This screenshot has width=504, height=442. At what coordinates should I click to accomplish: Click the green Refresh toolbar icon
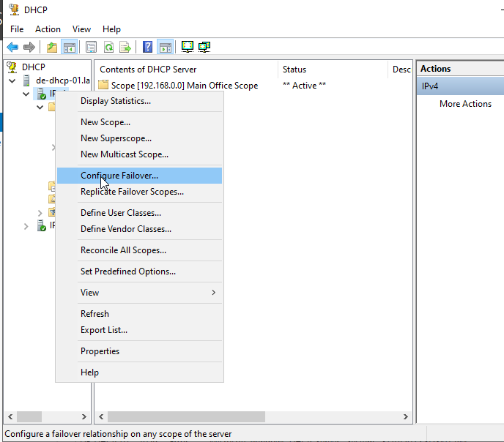point(108,48)
